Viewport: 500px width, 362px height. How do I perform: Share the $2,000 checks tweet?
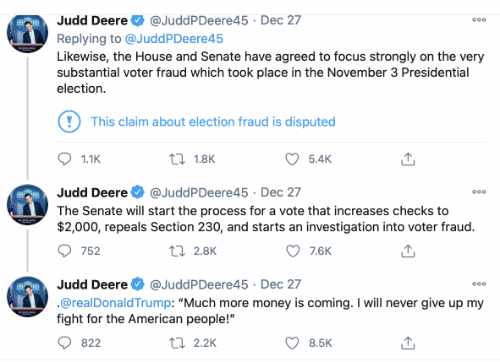point(408,251)
